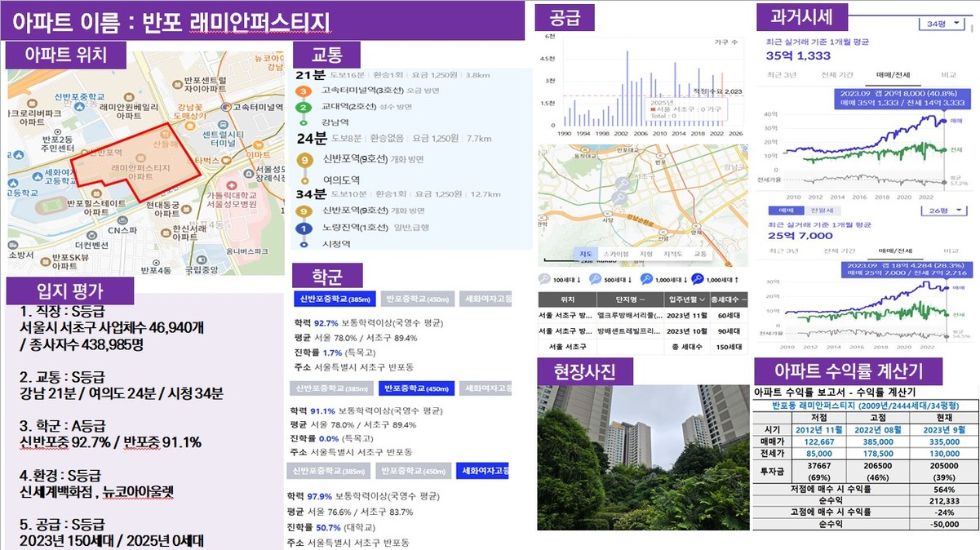Image resolution: width=980 pixels, height=550 pixels.
Task: Click the 여의도역 station label
Action: click(342, 180)
